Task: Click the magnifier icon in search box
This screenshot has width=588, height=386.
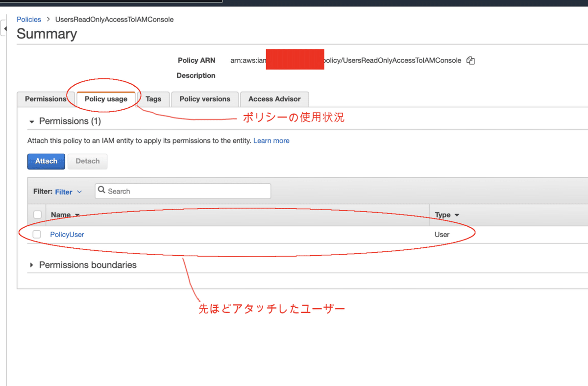Action: pos(101,191)
